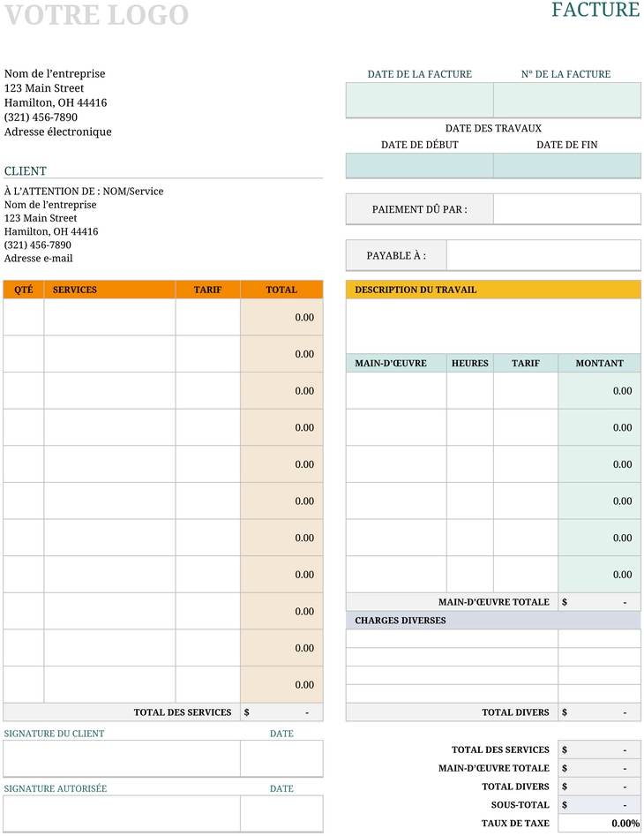Click the amount cell beside left TOTAL DES SERVICES
Image resolution: width=644 pixels, height=836 pixels.
[281, 712]
